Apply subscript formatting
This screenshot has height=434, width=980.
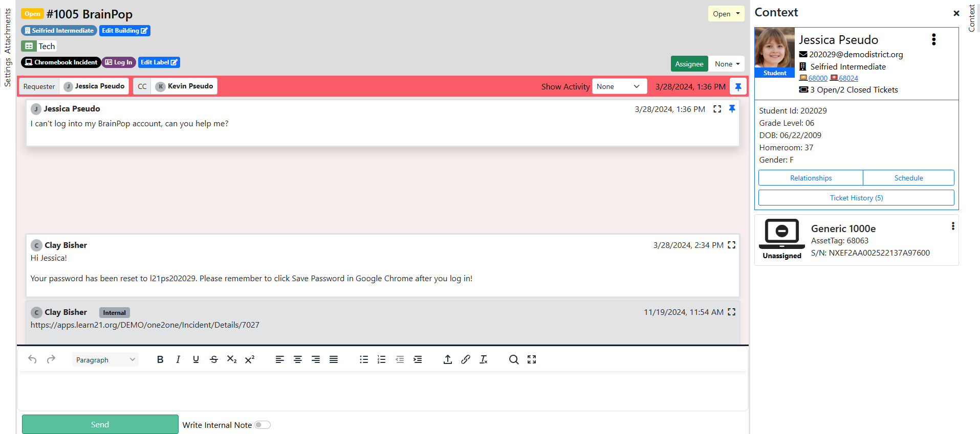pyautogui.click(x=232, y=359)
